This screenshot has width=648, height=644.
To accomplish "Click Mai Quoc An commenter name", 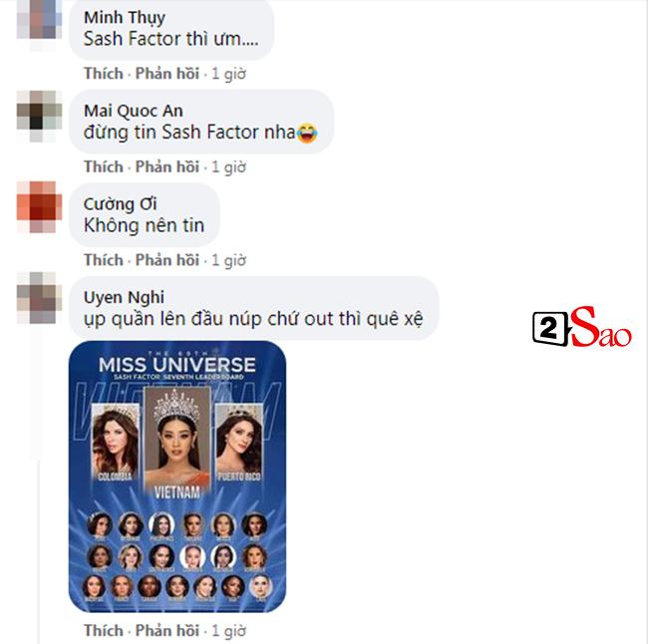I will (x=133, y=111).
